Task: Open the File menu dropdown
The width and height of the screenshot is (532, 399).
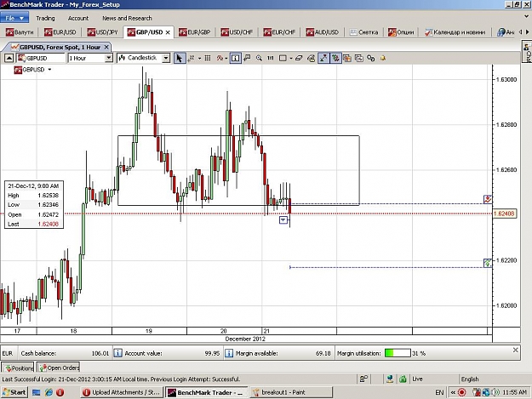Action: [14, 18]
